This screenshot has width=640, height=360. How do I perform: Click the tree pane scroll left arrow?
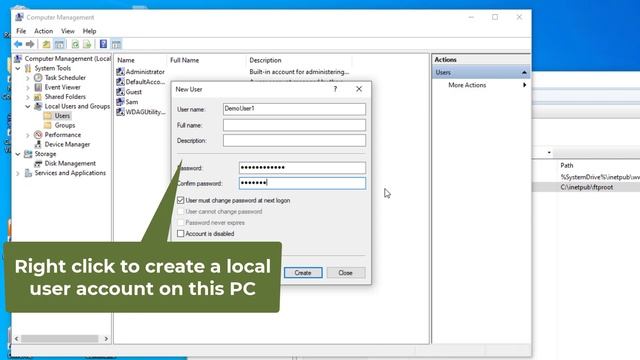coord(17,339)
